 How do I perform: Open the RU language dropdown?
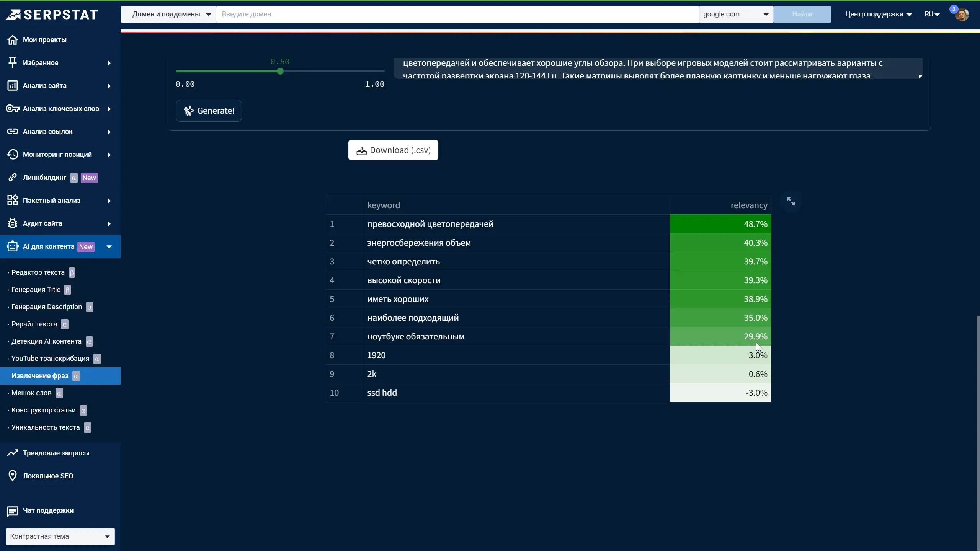point(932,14)
